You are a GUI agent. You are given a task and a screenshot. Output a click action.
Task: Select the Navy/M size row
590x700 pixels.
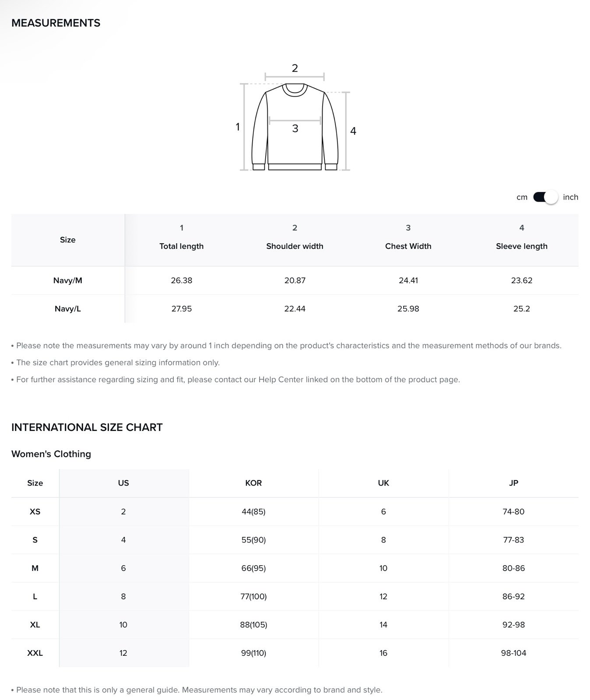[x=295, y=280]
